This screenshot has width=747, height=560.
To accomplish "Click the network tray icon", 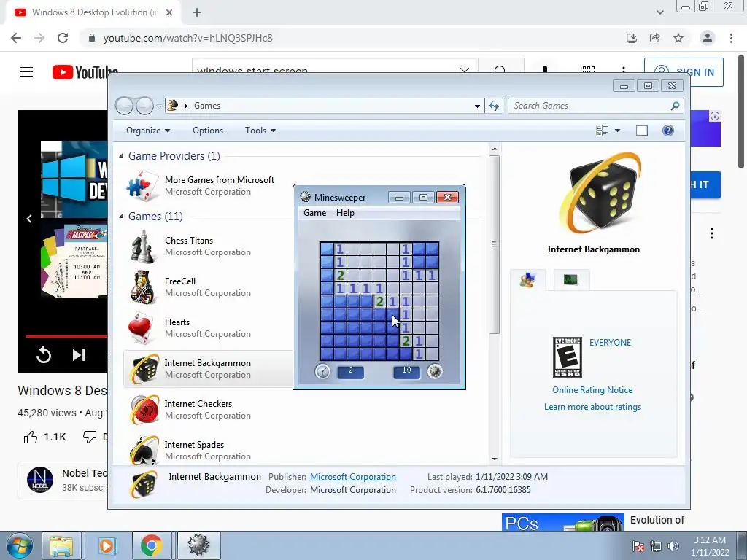I will tap(656, 546).
